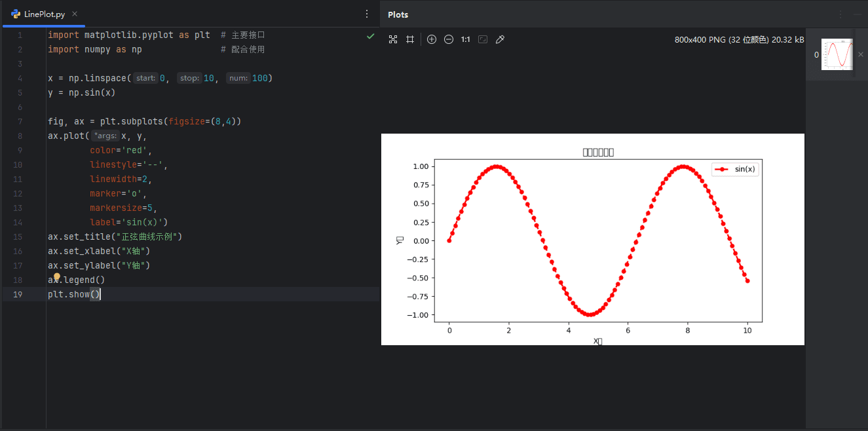Click the fit zoom to window icon
The image size is (868, 431).
pyautogui.click(x=483, y=39)
